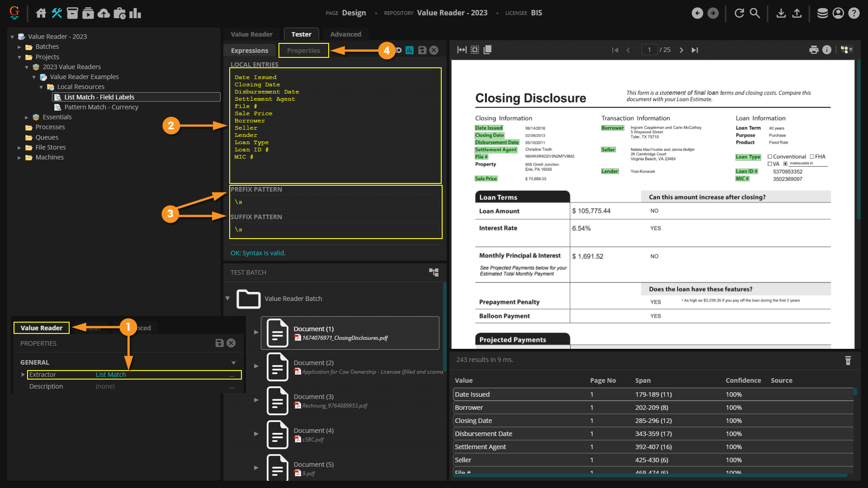Click the Home page icon
The image size is (868, 488).
tap(41, 13)
